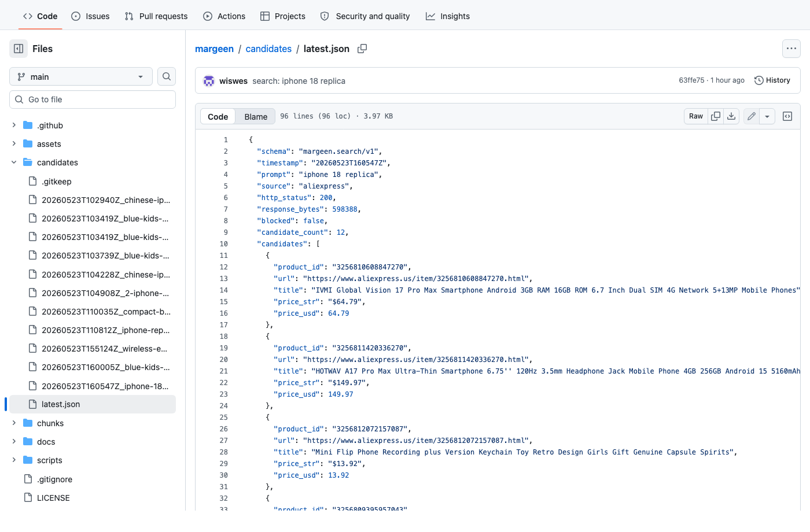Click line number 21 in code

[224, 371]
